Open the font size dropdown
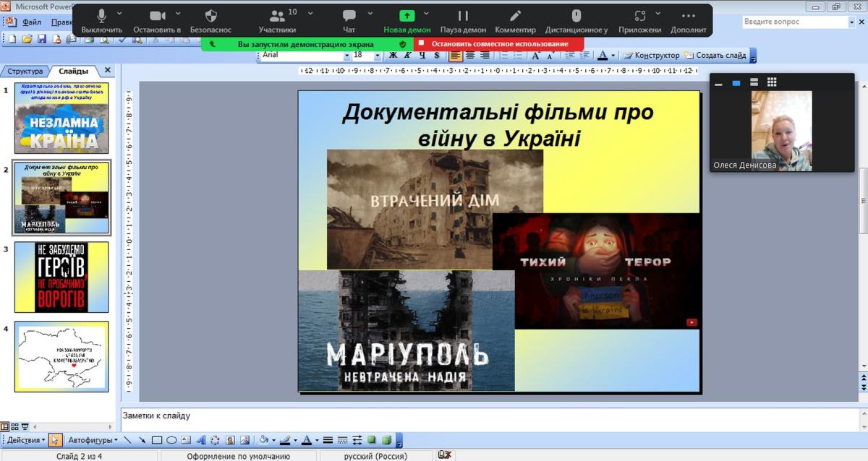Viewport: 868px width, 461px height. (x=377, y=56)
